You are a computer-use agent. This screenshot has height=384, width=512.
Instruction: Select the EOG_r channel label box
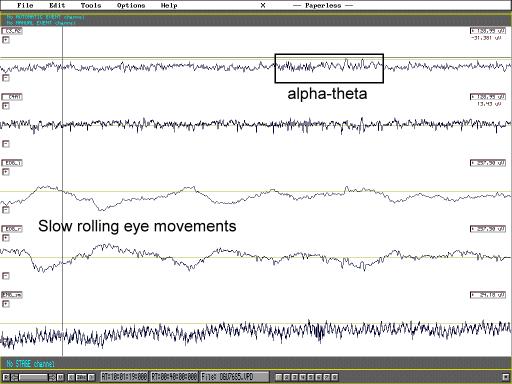[x=12, y=229]
